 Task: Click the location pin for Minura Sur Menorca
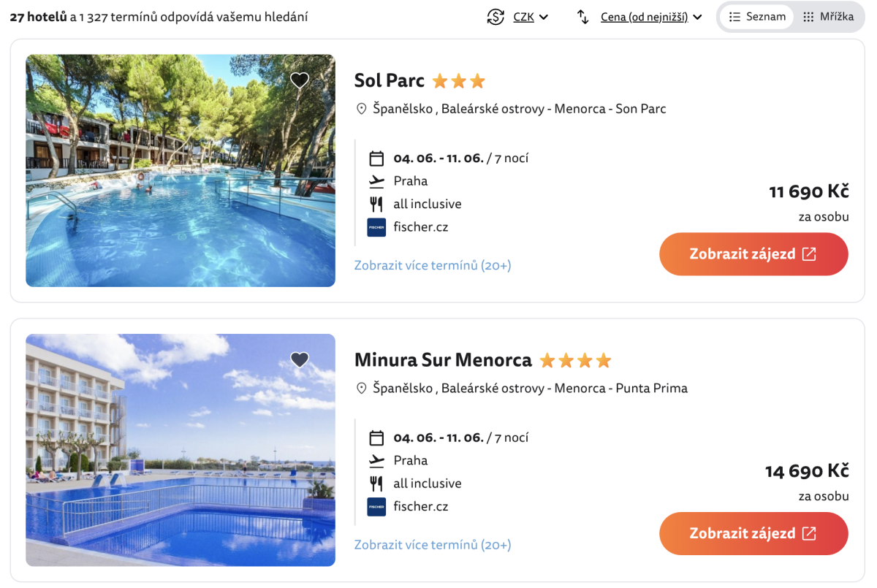coord(361,389)
